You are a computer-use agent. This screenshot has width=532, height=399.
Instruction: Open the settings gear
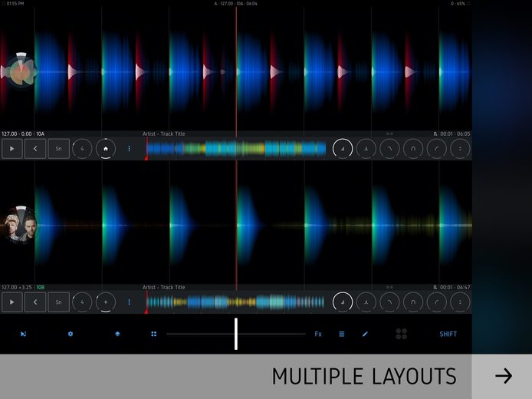pyautogui.click(x=71, y=334)
